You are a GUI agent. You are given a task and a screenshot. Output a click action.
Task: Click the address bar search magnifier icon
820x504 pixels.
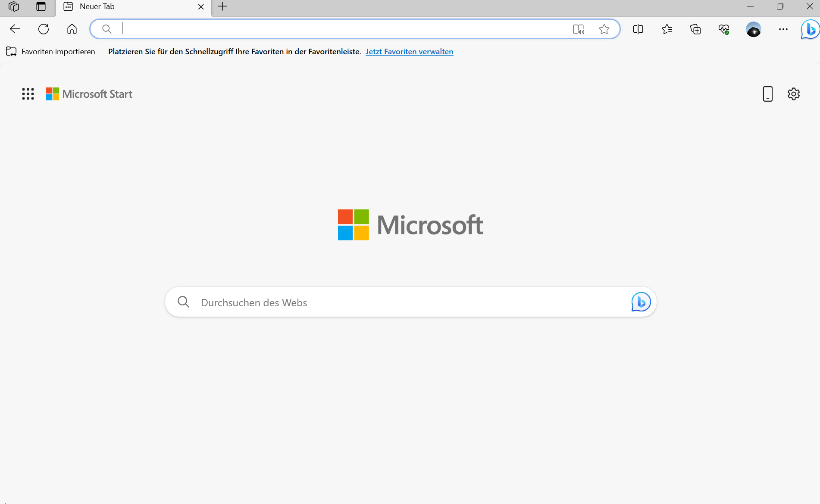pos(106,29)
